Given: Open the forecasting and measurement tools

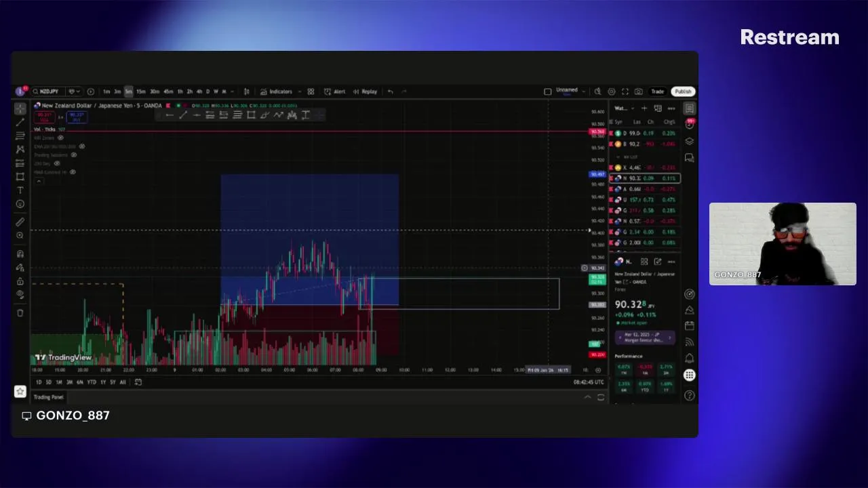Looking at the screenshot, I should click(x=20, y=163).
